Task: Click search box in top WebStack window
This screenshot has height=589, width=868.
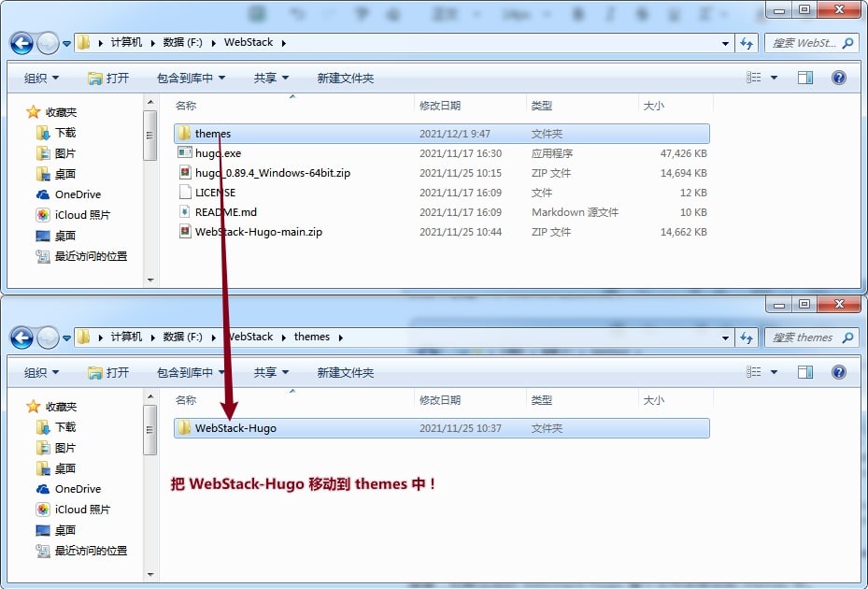Action: 812,43
